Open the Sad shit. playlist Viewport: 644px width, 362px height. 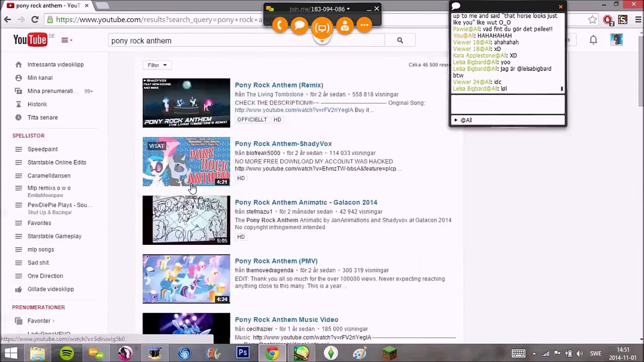tap(39, 262)
